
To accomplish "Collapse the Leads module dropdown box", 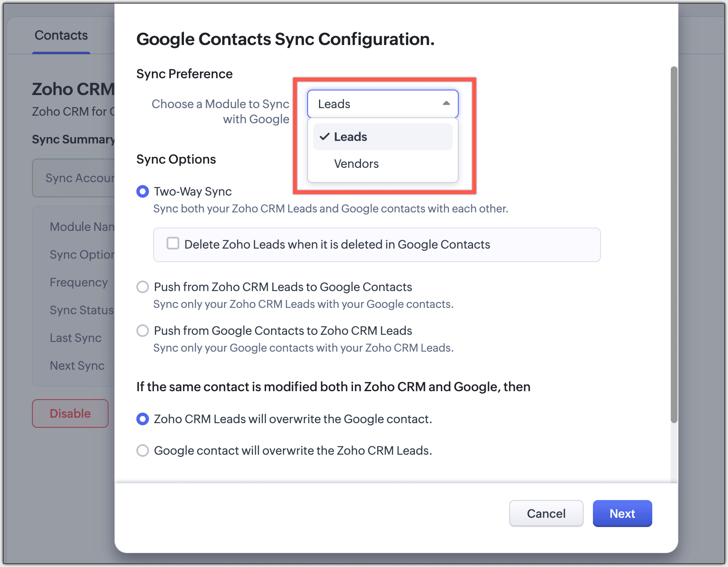I will click(382, 103).
